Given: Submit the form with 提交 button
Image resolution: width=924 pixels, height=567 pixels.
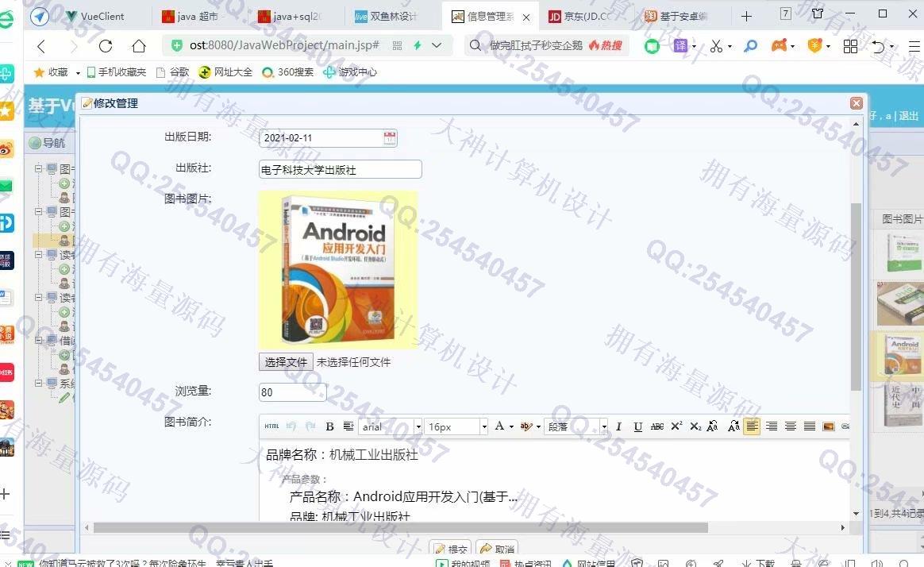Looking at the screenshot, I should tap(450, 549).
